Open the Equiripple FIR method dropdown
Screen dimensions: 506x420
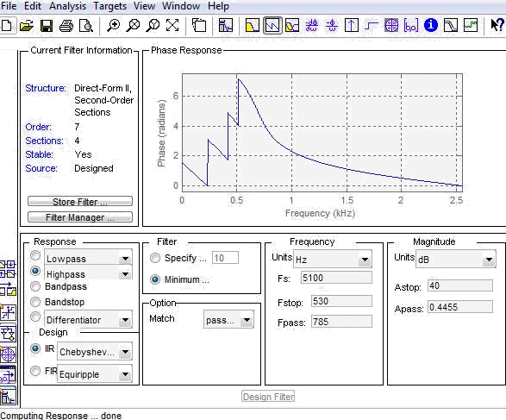(125, 374)
